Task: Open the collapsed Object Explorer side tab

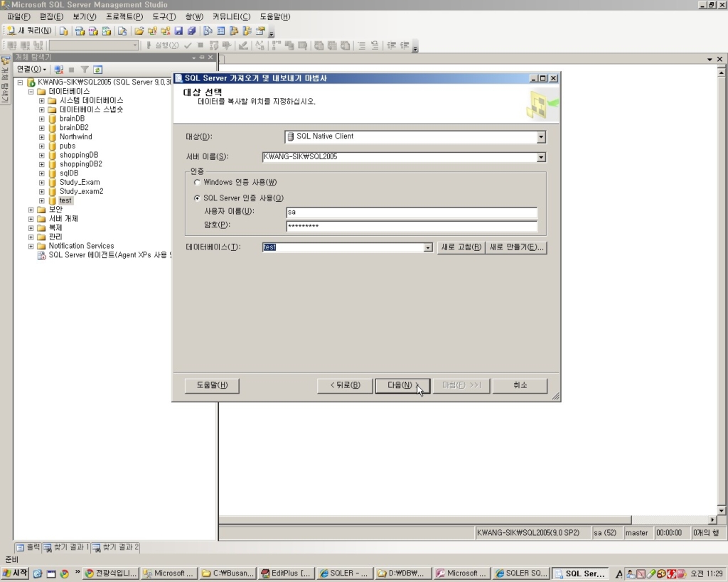Action: [x=5, y=80]
